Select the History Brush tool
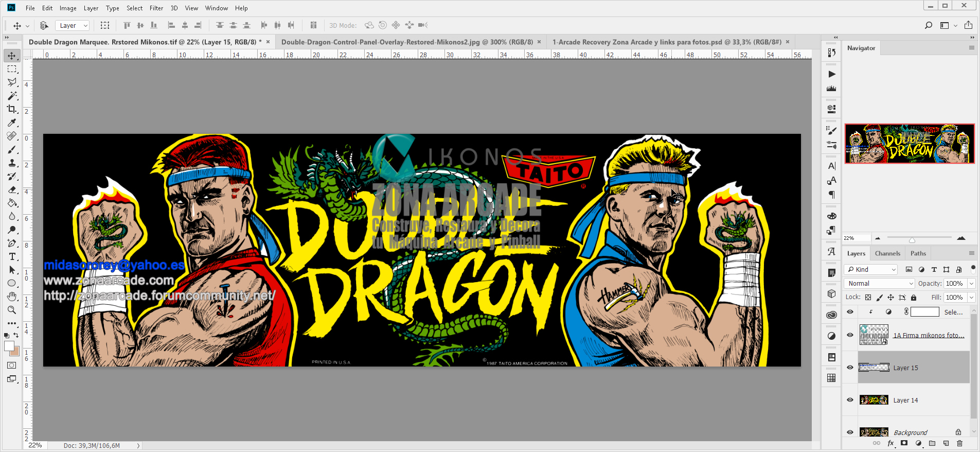Screen dimensions: 980x452 click(12, 176)
